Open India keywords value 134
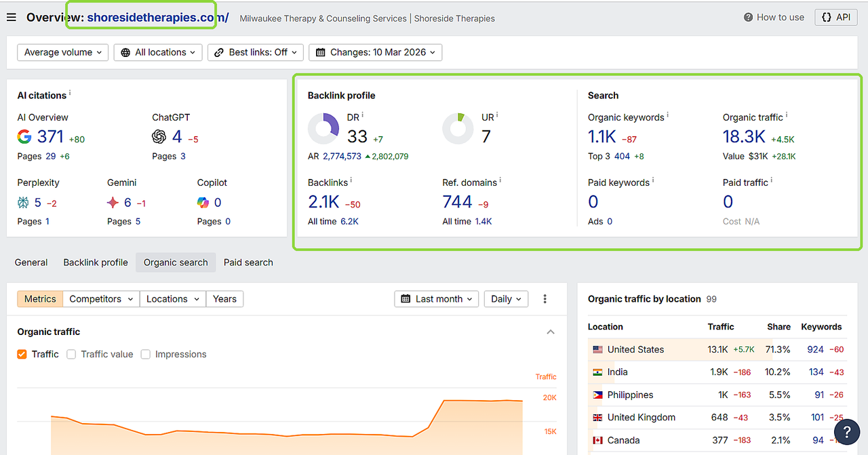 [x=816, y=372]
